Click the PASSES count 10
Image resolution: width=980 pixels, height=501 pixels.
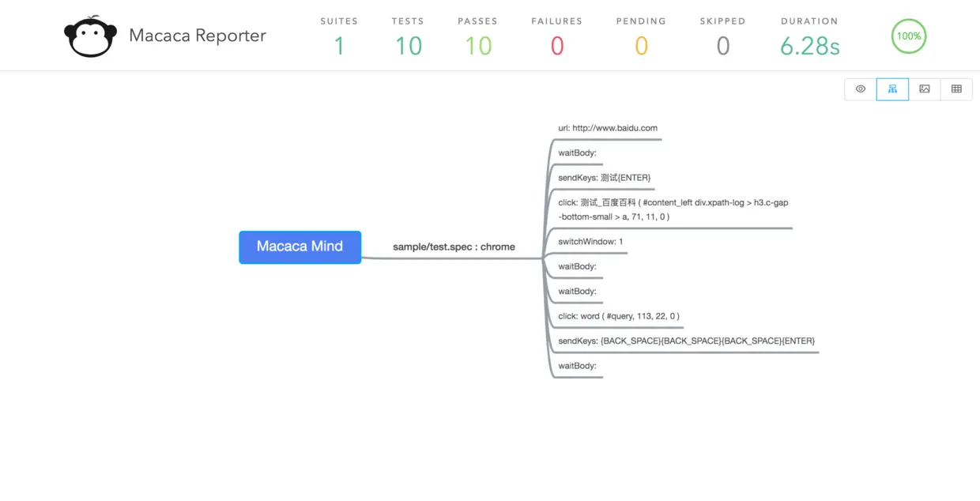coord(477,47)
